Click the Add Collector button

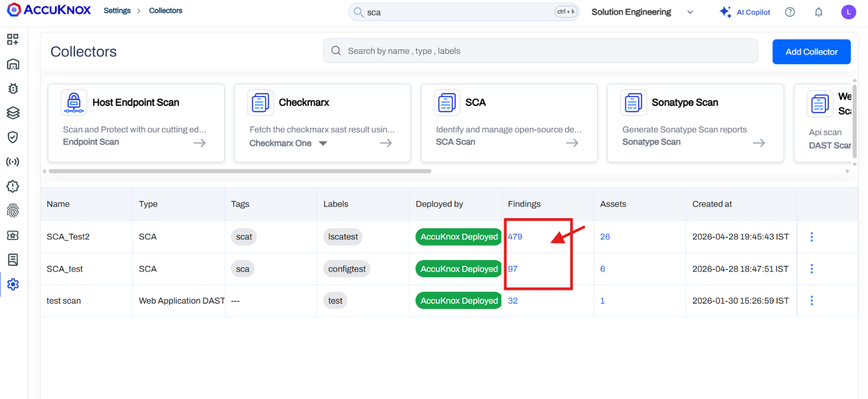click(811, 52)
